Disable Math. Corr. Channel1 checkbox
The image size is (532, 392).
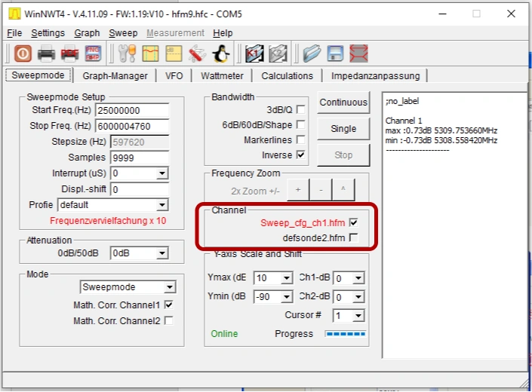168,305
